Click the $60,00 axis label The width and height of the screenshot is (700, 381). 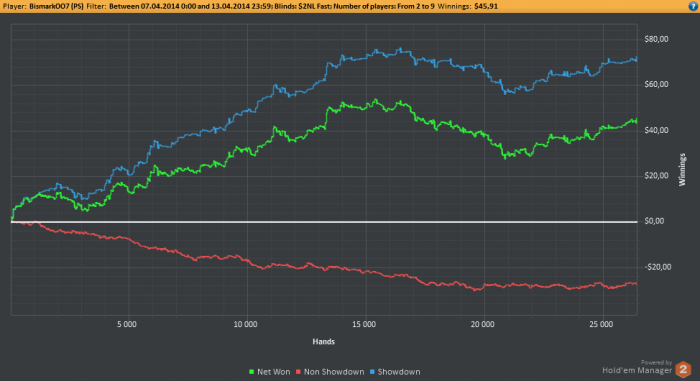point(656,84)
